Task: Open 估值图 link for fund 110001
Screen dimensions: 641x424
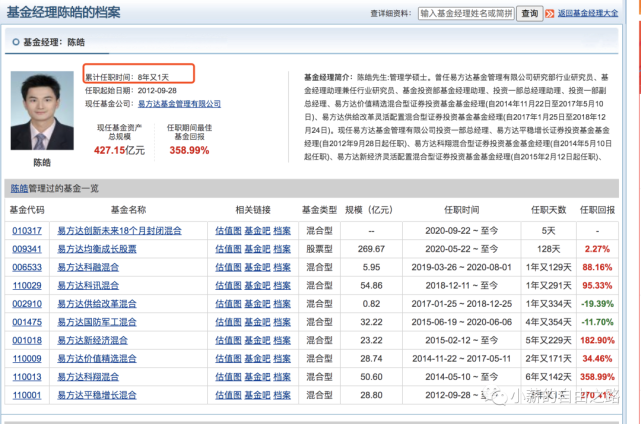Action: pyautogui.click(x=229, y=395)
